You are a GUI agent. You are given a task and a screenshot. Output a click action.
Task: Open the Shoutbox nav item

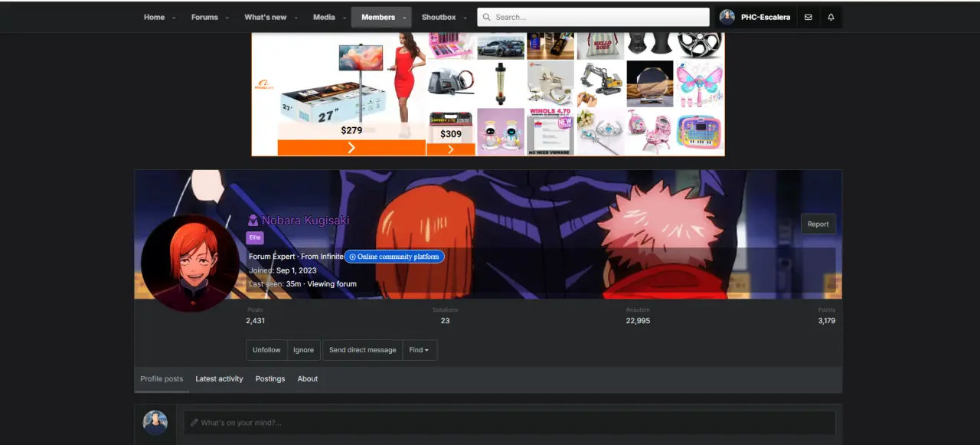click(439, 17)
